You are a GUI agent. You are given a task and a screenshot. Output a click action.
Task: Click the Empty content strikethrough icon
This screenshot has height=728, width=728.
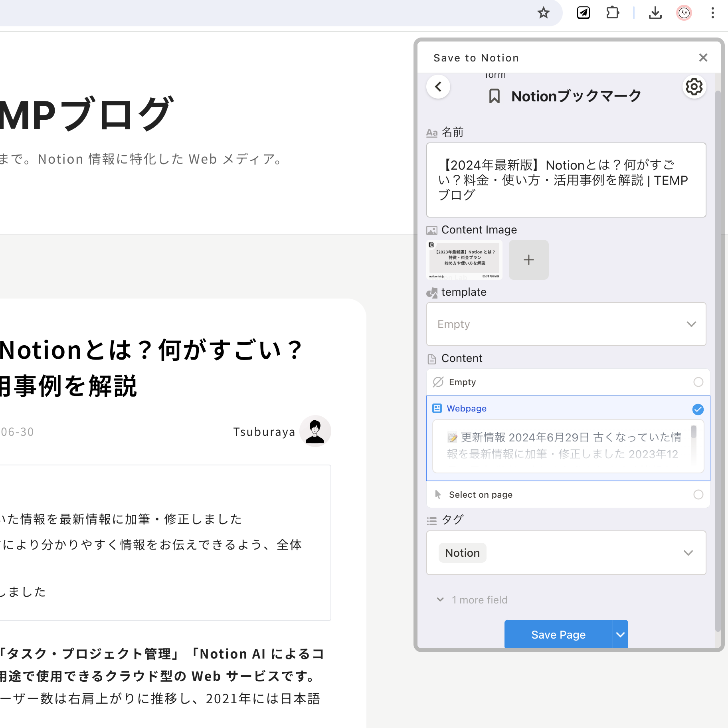pyautogui.click(x=438, y=382)
